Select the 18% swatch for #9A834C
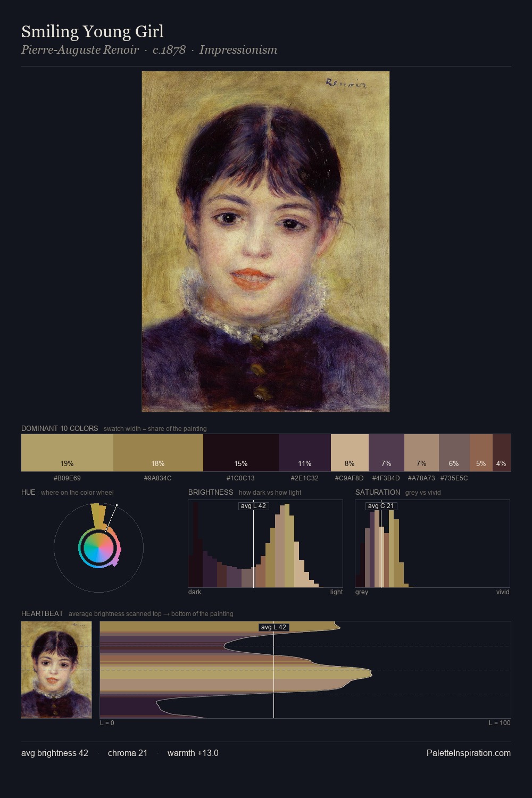This screenshot has height=798, width=532. [x=158, y=453]
